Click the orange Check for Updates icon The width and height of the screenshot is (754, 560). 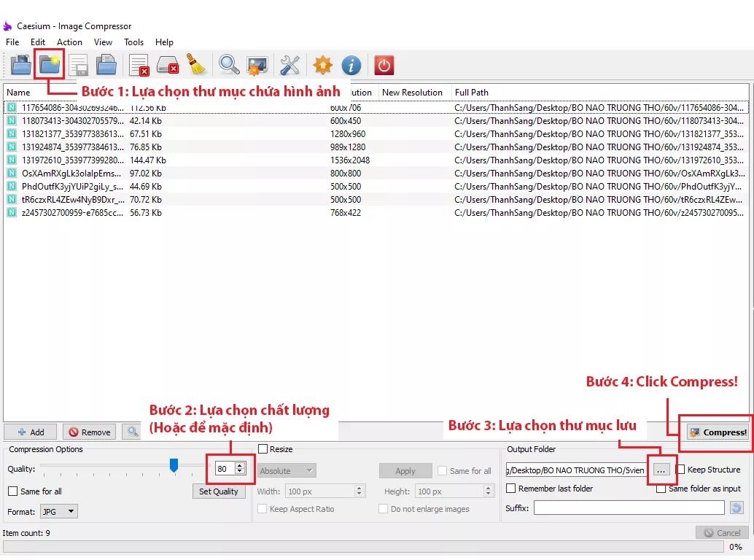click(322, 65)
